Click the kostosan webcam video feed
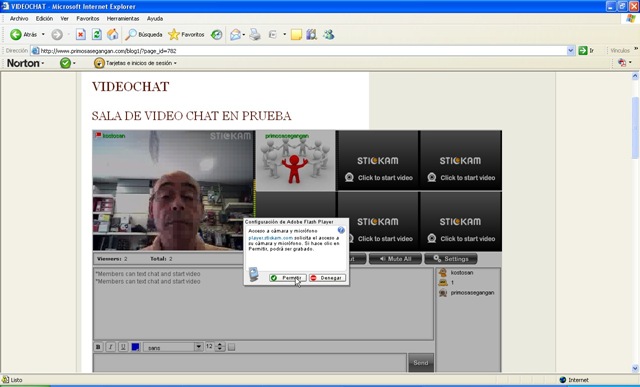This screenshot has width=640, height=387. pyautogui.click(x=173, y=190)
